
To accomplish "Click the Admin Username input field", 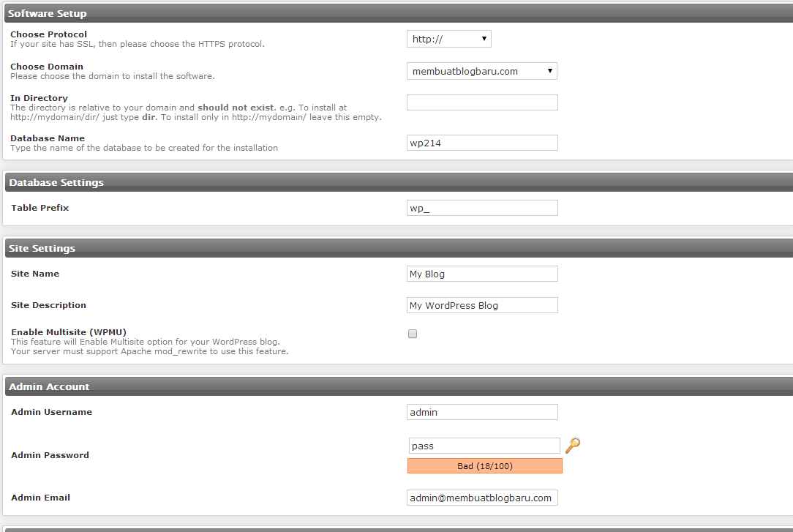I will coord(482,412).
